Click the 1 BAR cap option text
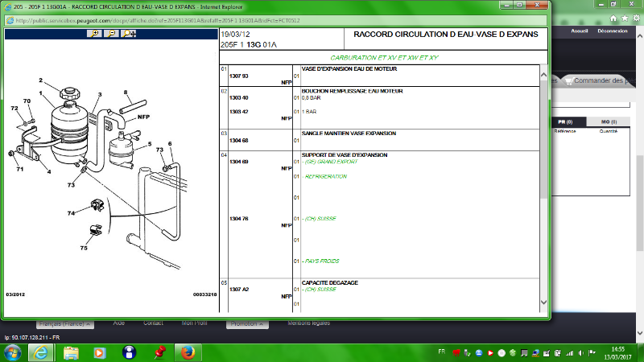 coord(309,112)
